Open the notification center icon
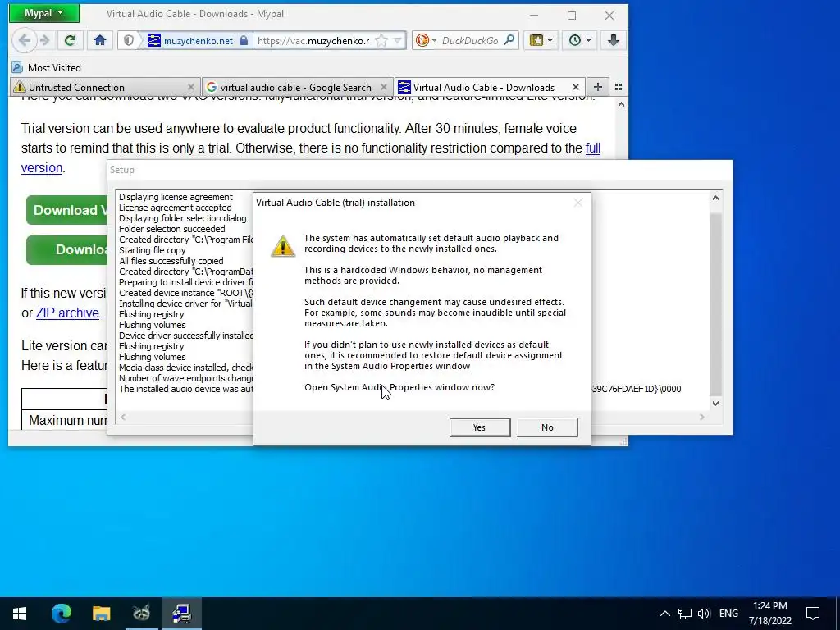Viewport: 840px width, 630px height. click(813, 614)
